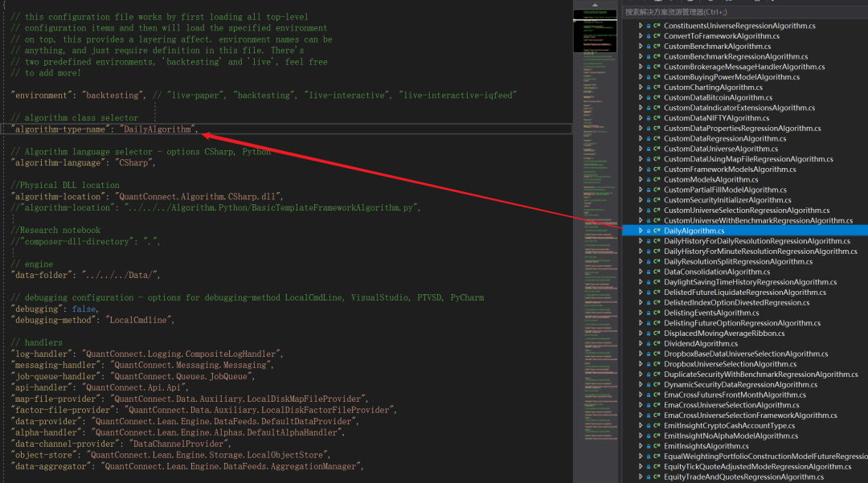Click the "LocalCmdline" debugging-method value
Image resolution: width=868 pixels, height=483 pixels.
pos(138,320)
